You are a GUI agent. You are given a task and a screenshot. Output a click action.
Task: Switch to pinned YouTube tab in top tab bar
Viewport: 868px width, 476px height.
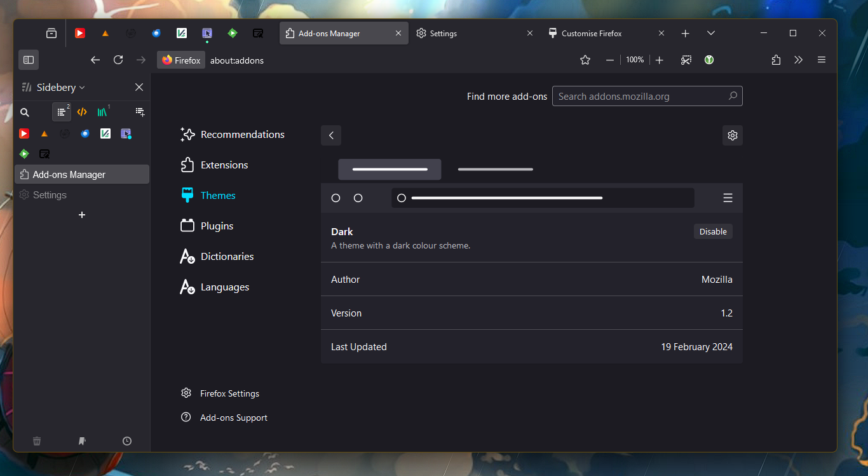80,33
